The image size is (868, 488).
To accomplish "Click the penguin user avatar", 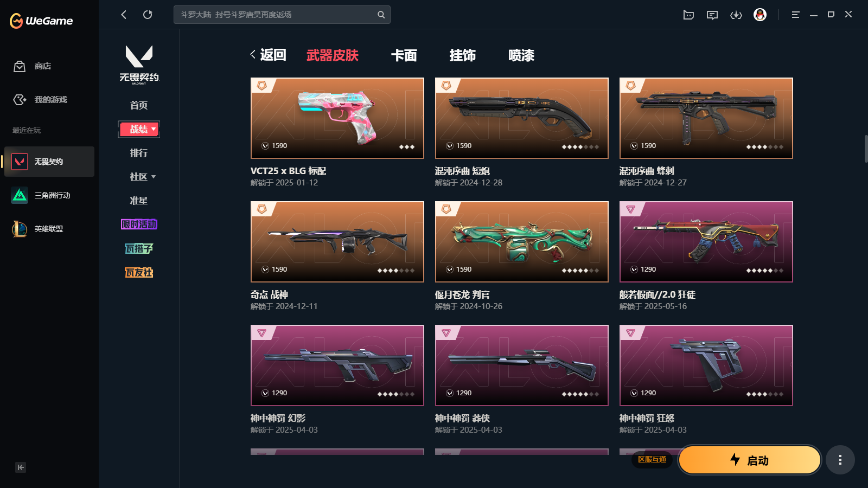I will [x=760, y=15].
